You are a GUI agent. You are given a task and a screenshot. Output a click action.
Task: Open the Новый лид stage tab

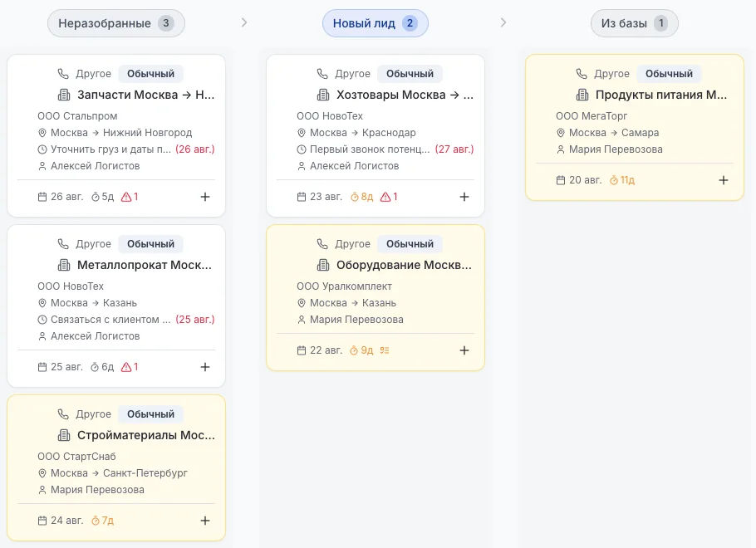click(376, 23)
